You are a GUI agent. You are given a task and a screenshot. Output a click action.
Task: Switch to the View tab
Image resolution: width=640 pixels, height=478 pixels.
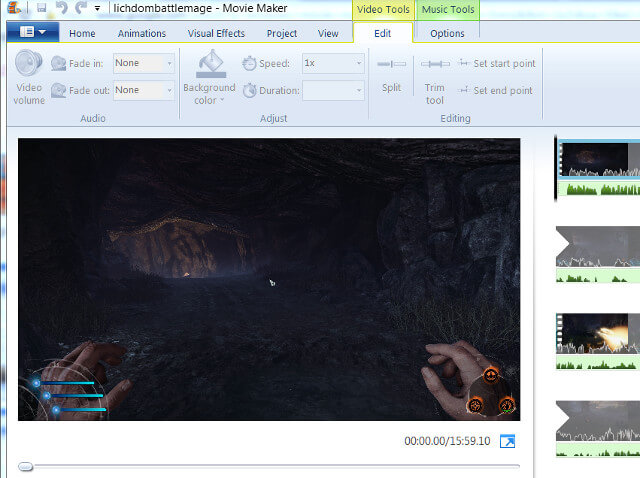[328, 33]
